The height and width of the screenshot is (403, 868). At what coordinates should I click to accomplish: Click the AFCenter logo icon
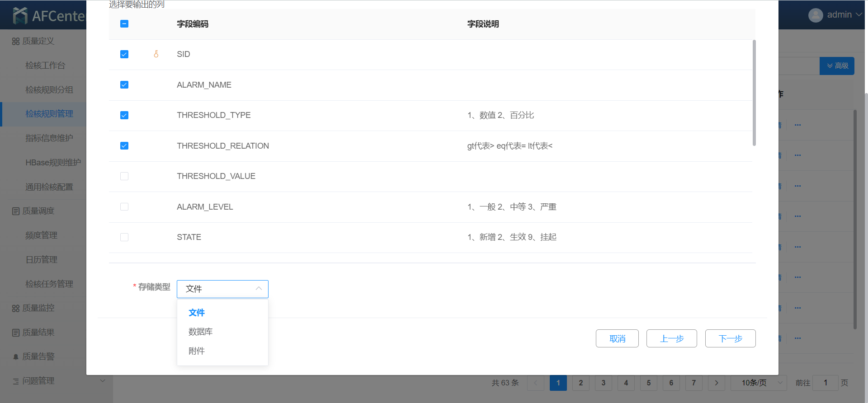tap(20, 16)
